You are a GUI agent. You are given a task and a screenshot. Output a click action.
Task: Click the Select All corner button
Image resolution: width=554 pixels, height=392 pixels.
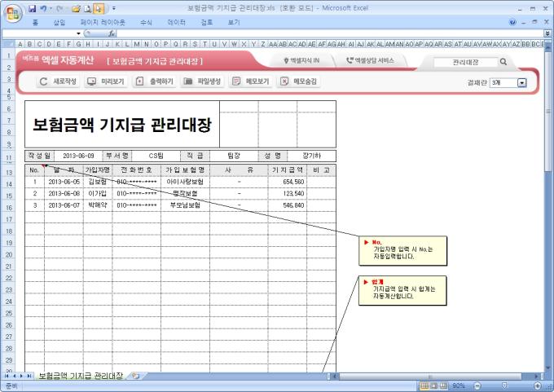pos(8,44)
